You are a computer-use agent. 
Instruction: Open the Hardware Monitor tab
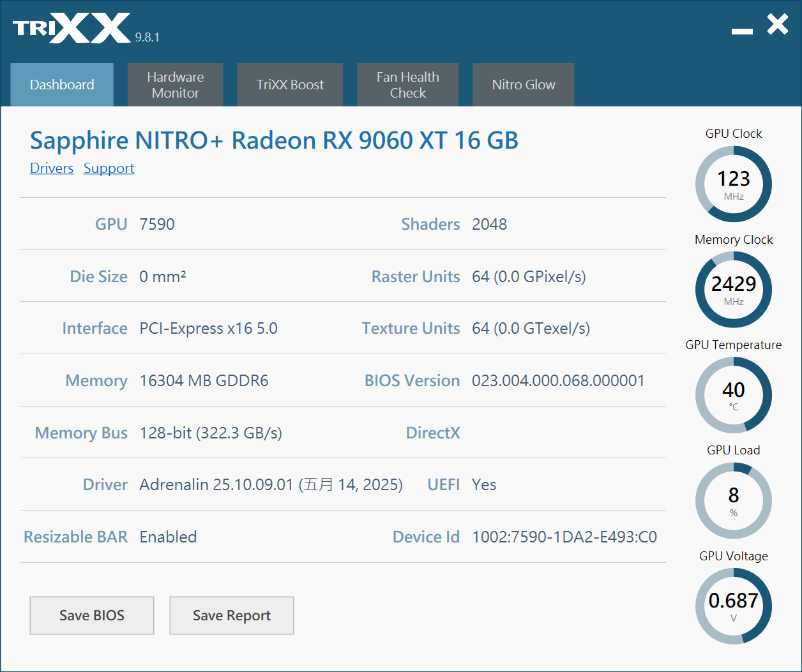click(175, 84)
